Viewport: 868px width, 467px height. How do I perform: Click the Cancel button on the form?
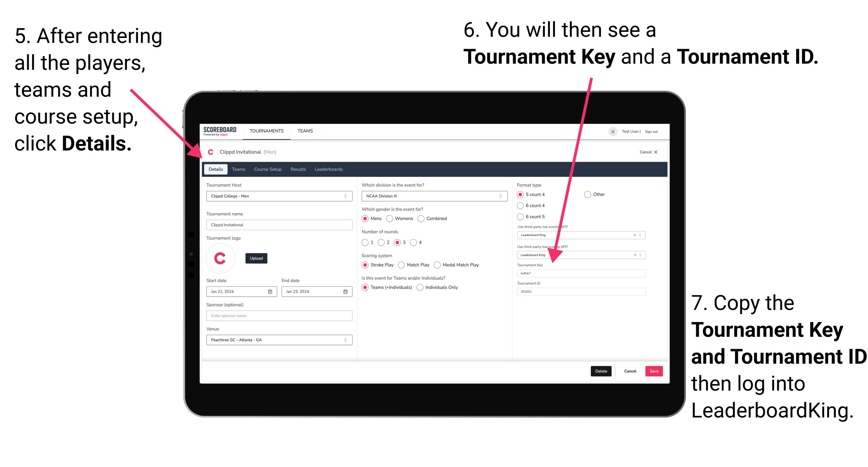630,371
